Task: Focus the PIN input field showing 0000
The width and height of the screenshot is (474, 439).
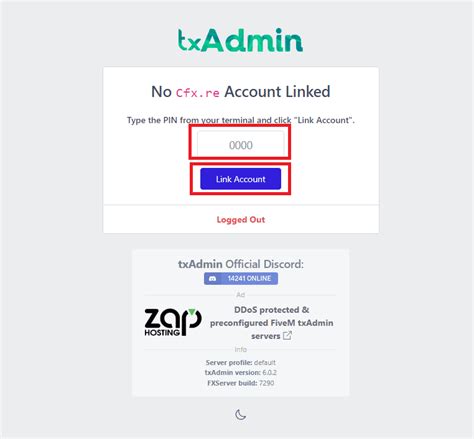Action: (240, 145)
